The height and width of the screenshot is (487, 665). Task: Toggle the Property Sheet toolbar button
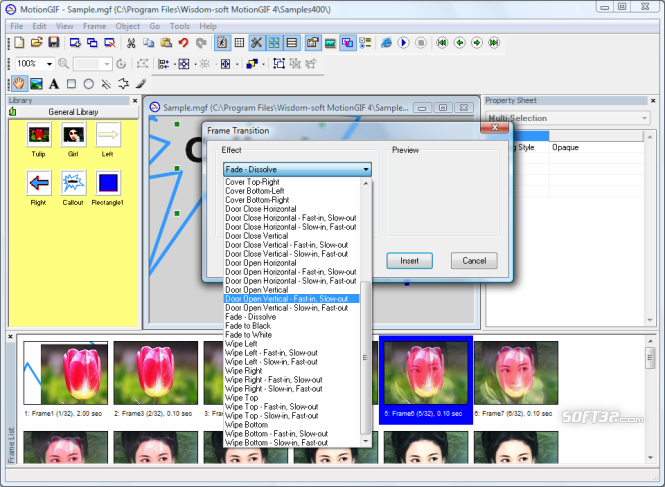click(x=313, y=43)
